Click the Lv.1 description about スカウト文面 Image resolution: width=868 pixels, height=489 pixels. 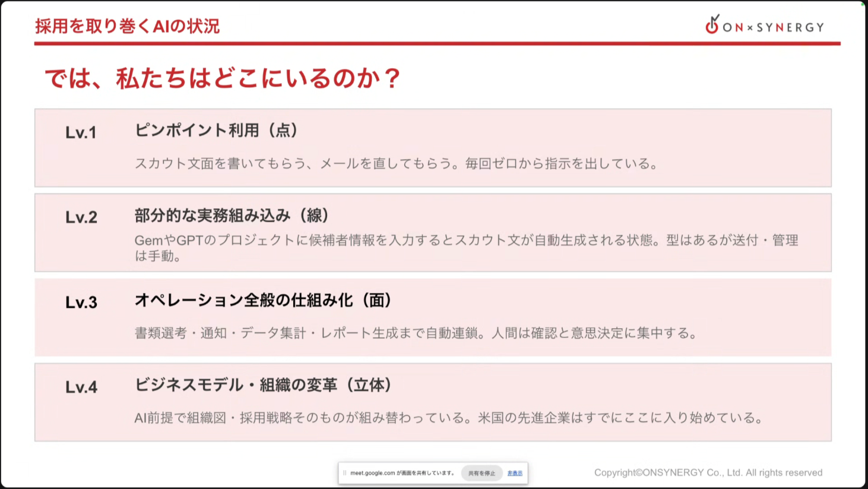396,164
